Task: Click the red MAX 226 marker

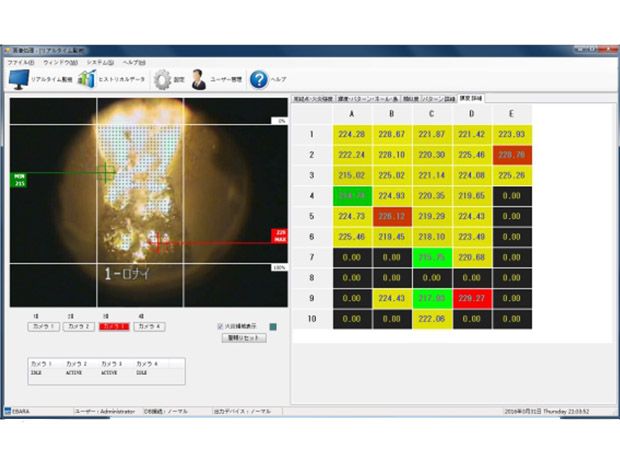Action: (279, 239)
